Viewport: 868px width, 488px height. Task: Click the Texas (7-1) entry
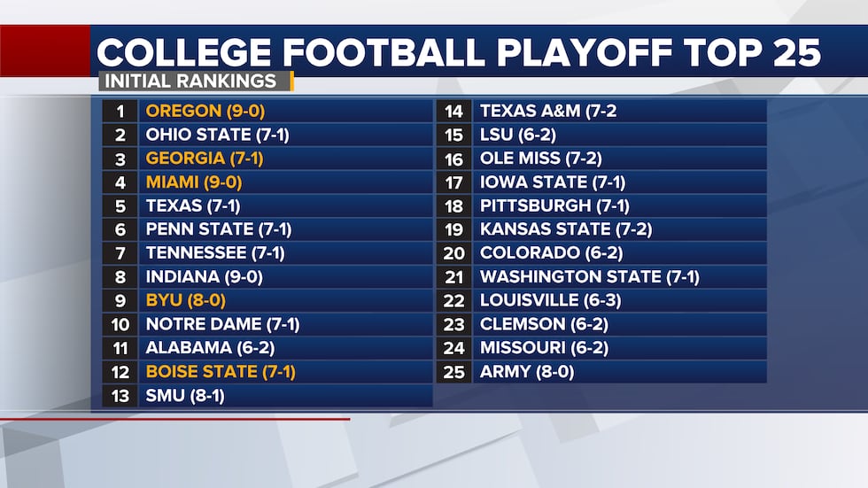click(267, 205)
